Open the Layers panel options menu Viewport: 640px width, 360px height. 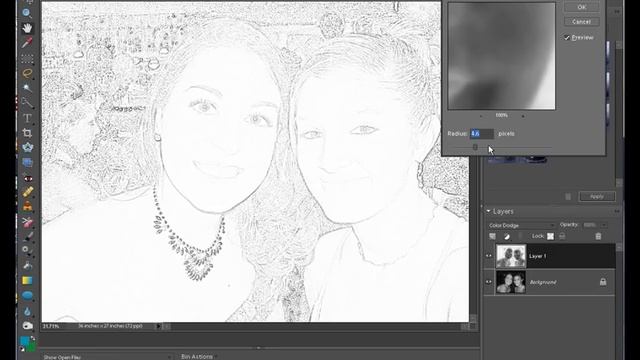(x=617, y=211)
